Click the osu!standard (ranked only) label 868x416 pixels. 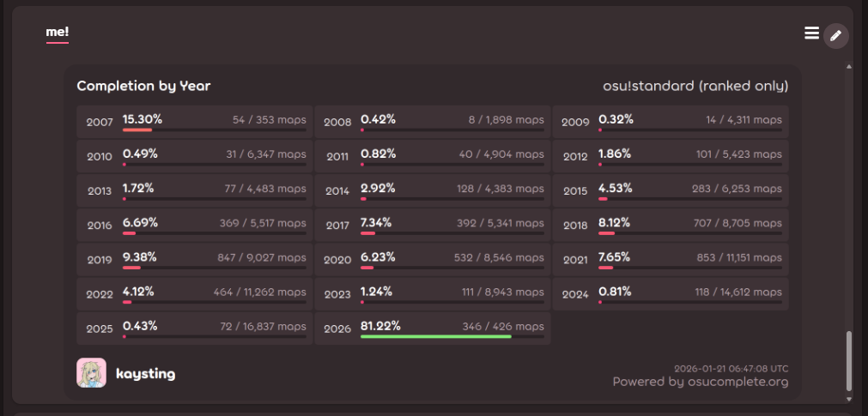pyautogui.click(x=695, y=86)
